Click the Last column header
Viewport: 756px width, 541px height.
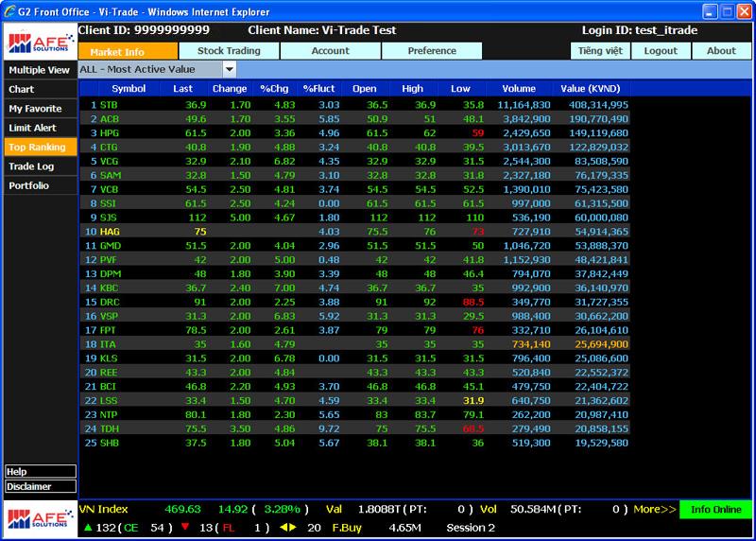point(182,89)
